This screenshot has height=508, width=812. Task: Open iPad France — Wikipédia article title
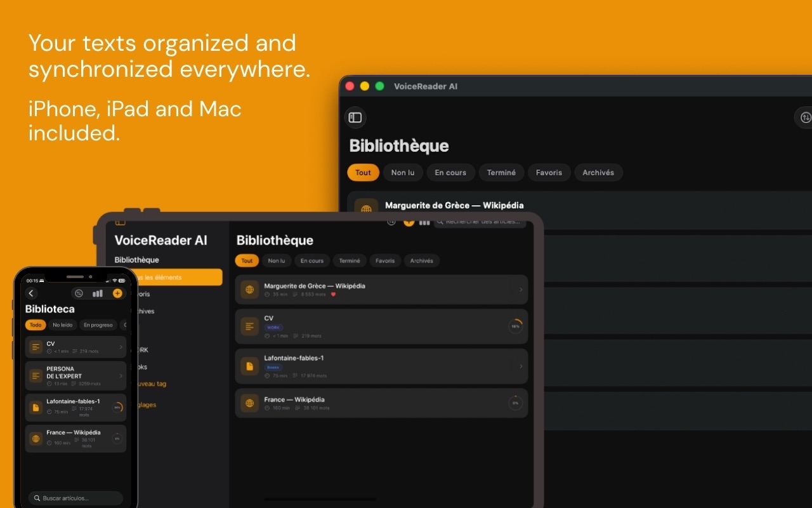[x=294, y=399]
